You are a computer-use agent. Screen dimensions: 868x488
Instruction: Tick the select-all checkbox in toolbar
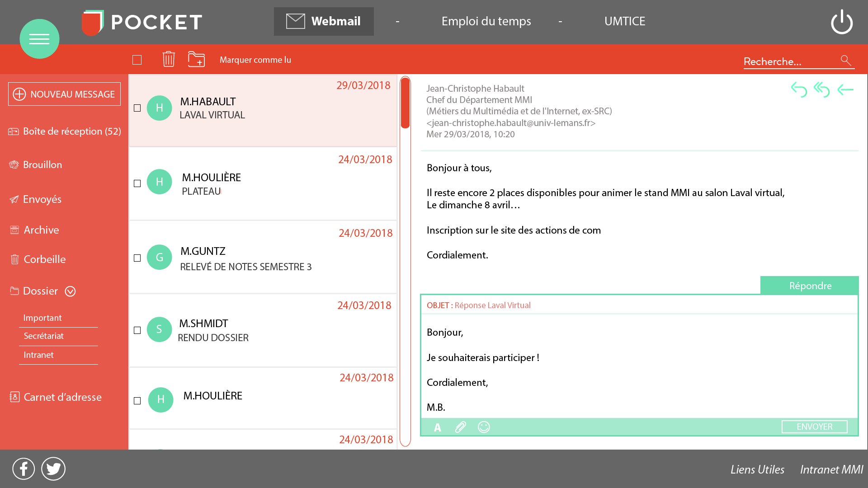tap(137, 60)
